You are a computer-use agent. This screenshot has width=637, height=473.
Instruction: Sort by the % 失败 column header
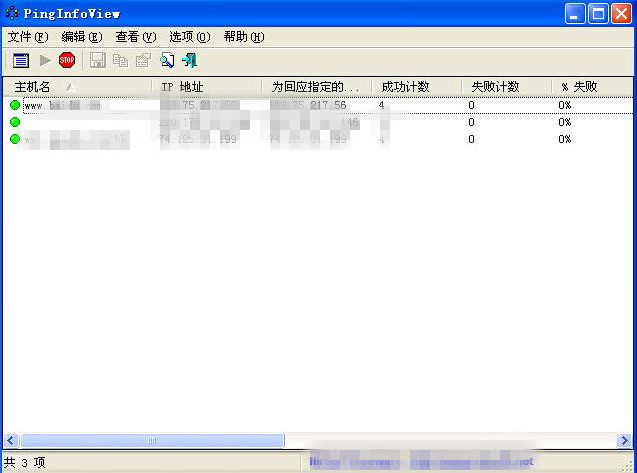(592, 87)
